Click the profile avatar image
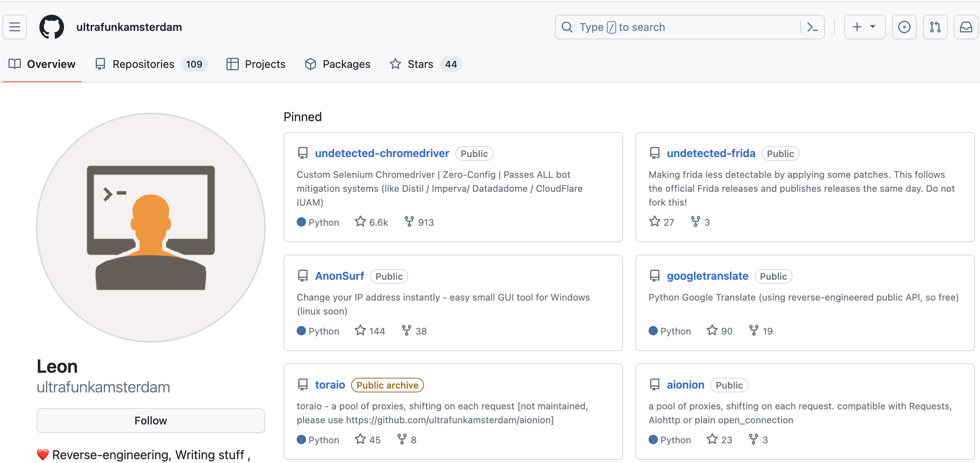 pyautogui.click(x=151, y=227)
